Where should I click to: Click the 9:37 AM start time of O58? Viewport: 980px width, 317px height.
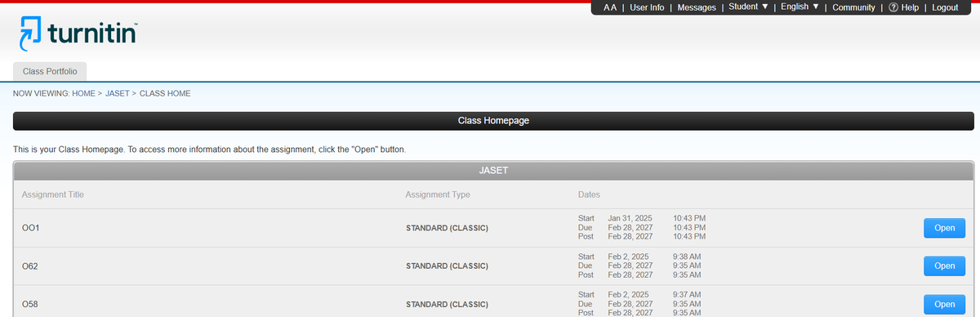tap(687, 294)
